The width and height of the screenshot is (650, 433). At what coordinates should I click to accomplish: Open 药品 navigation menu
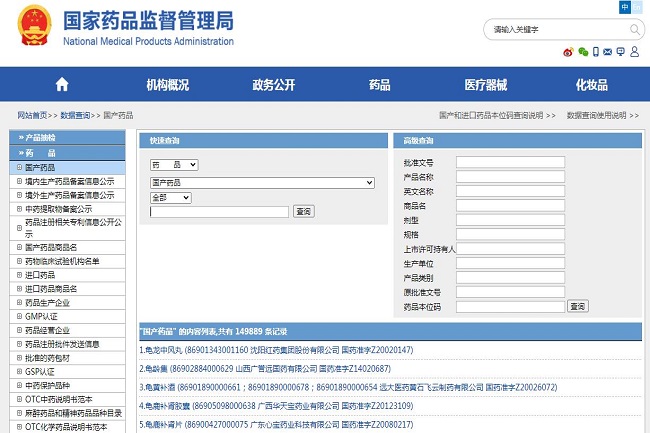coord(380,85)
